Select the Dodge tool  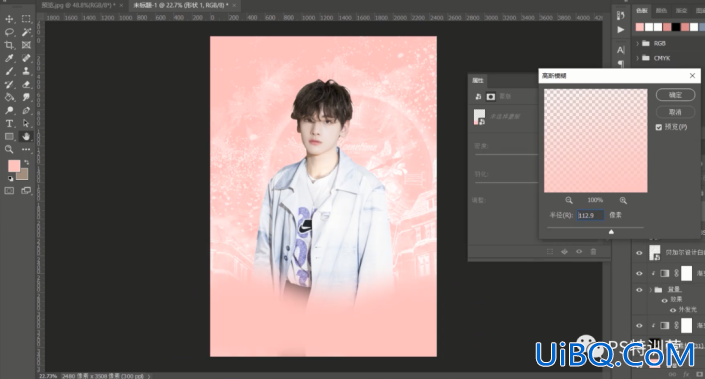pos(9,110)
